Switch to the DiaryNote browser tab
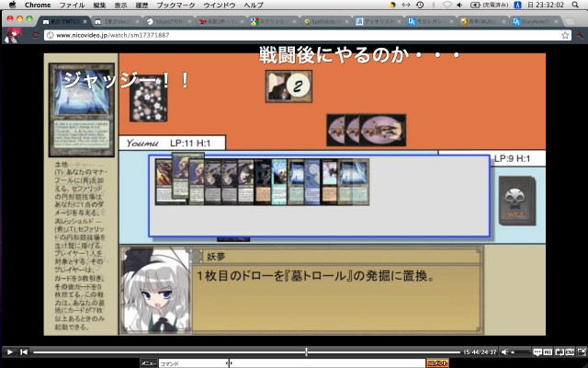This screenshot has width=588, height=368. coord(536,22)
